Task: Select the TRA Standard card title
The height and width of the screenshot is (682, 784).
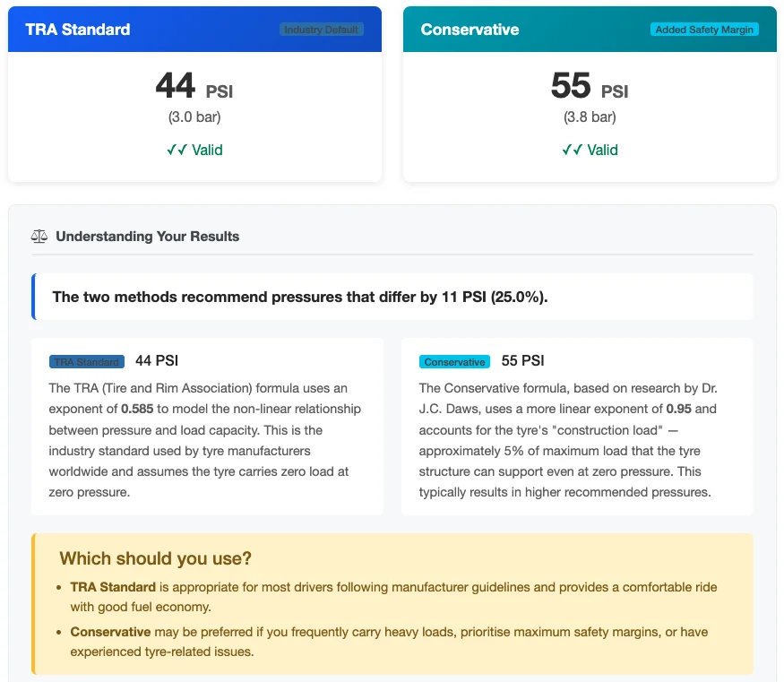Action: tap(78, 30)
